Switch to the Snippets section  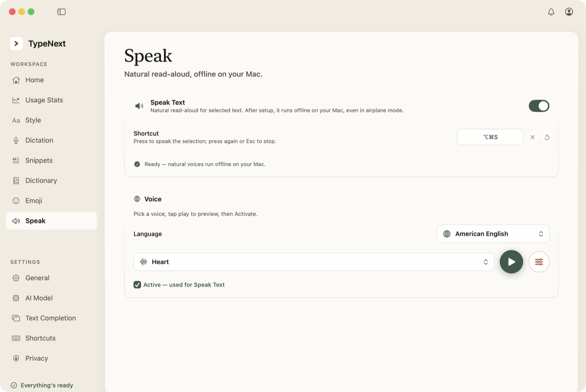point(51,160)
